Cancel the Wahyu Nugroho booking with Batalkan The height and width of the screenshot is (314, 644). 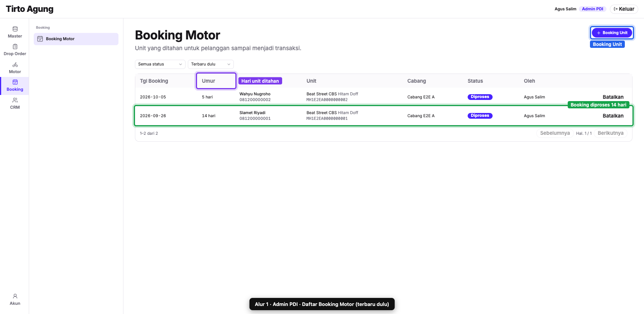(x=613, y=97)
